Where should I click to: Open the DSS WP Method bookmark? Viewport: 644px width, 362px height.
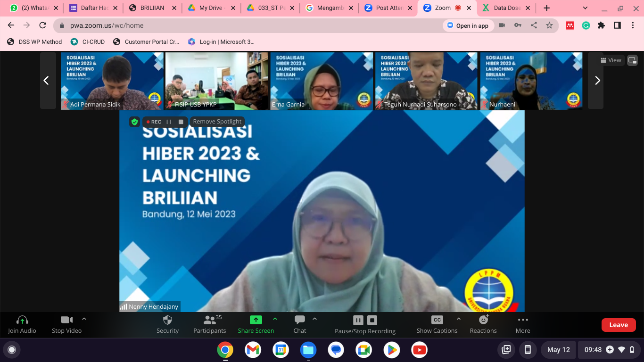click(34, 42)
